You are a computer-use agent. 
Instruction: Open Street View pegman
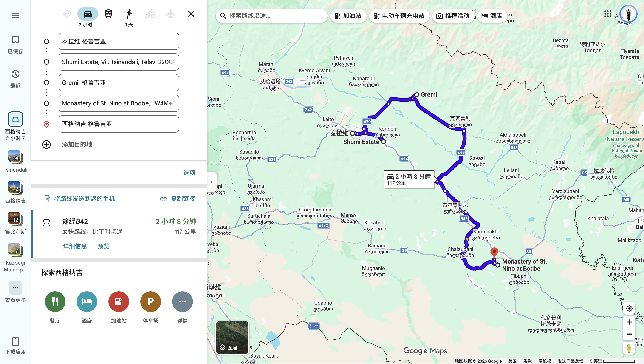tap(629, 349)
